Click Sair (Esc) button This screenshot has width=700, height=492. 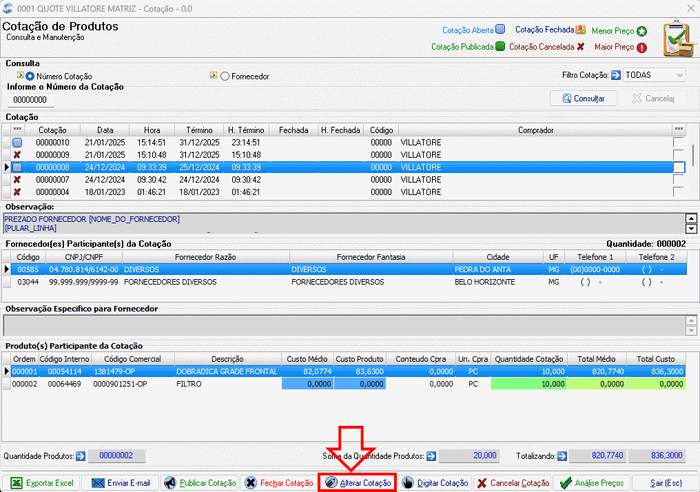click(x=665, y=483)
